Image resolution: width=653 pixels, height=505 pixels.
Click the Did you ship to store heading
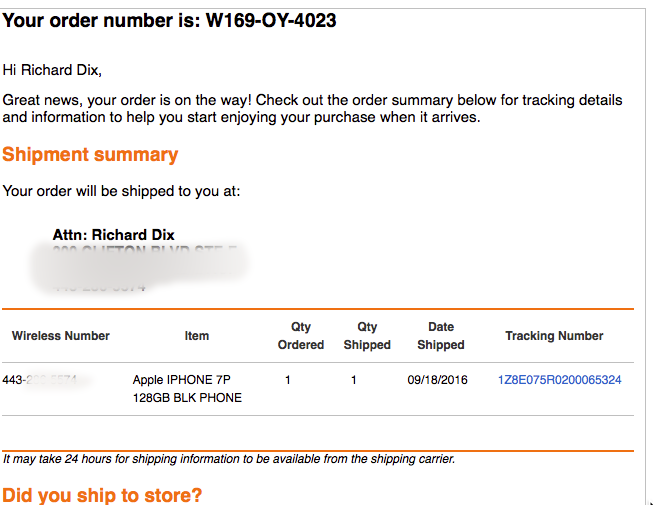102,495
